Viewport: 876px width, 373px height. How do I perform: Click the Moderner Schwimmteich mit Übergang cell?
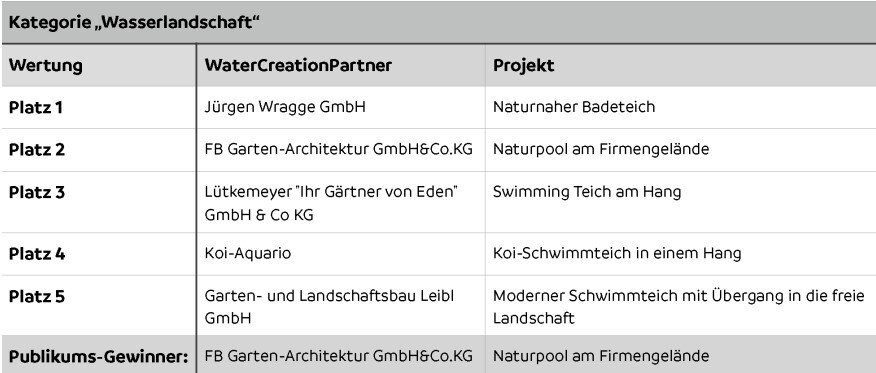pos(678,307)
